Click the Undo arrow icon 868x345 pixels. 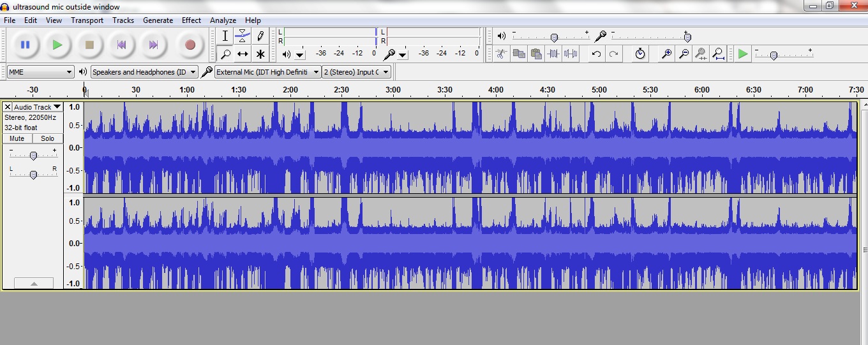(x=596, y=54)
